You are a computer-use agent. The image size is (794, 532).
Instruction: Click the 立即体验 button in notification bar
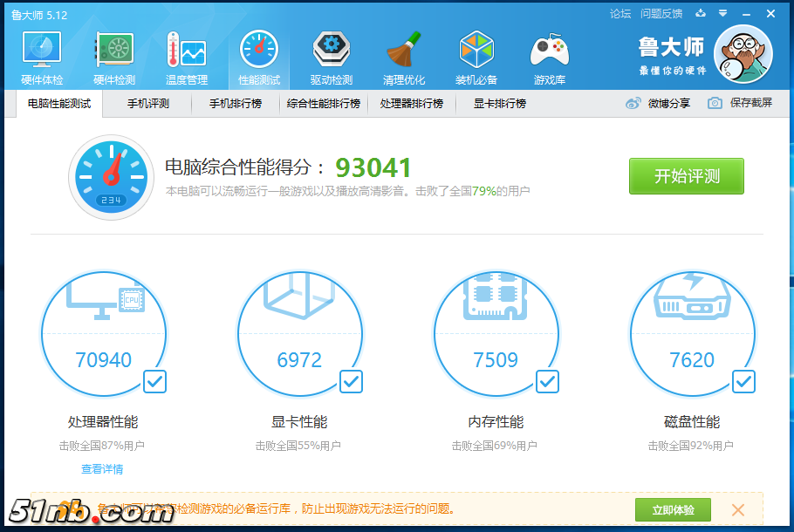673,509
